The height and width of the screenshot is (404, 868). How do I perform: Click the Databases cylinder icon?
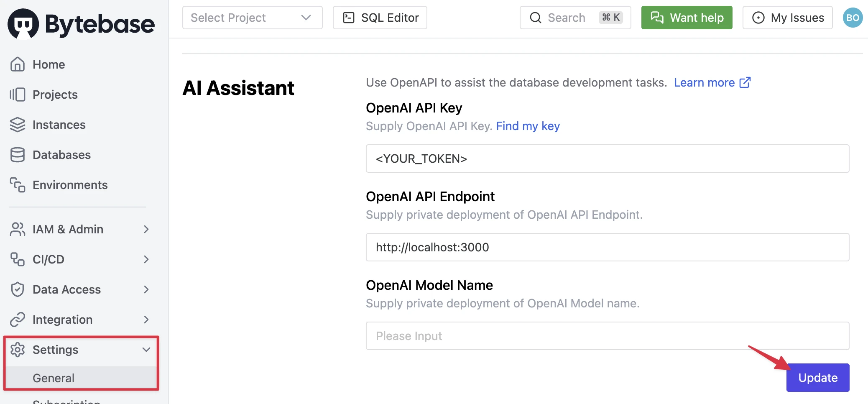coord(18,155)
